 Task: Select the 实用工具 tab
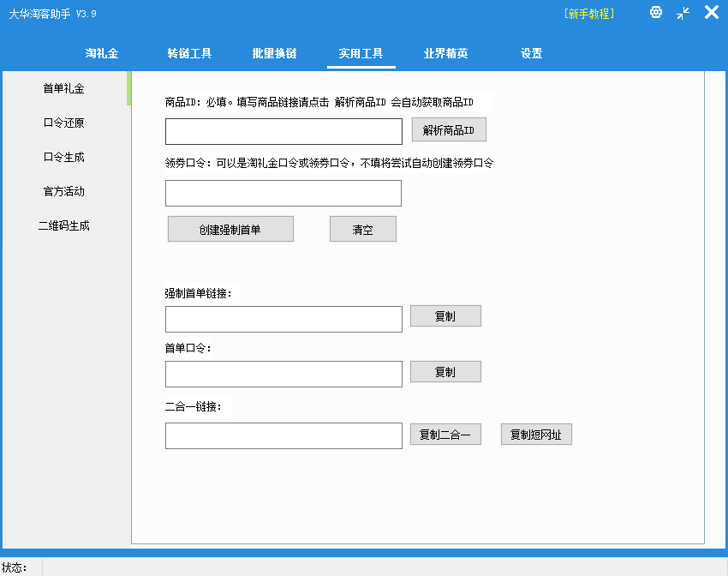(361, 53)
